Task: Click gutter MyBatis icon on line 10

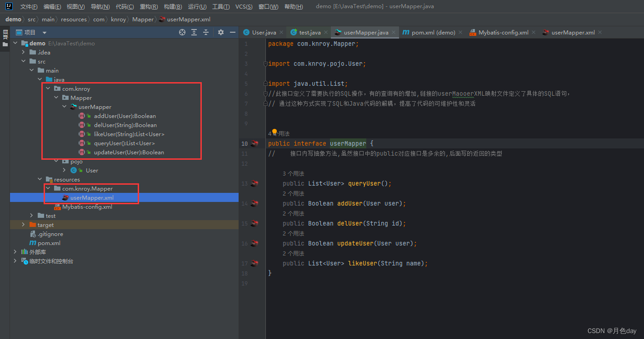Action: 255,143
